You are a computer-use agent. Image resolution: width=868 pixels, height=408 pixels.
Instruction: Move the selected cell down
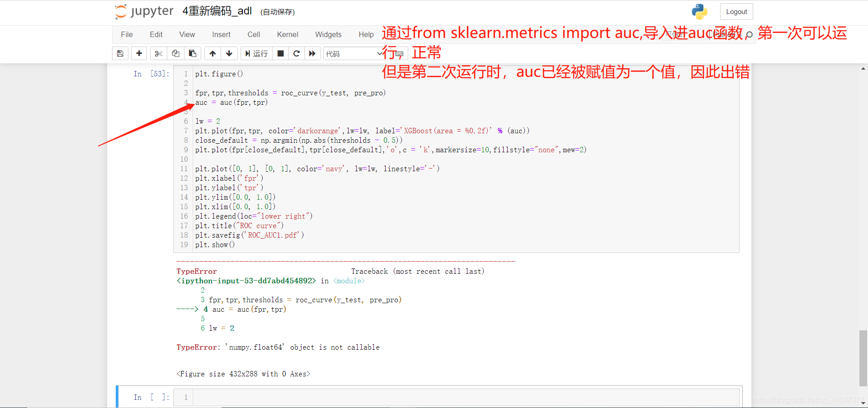click(229, 53)
